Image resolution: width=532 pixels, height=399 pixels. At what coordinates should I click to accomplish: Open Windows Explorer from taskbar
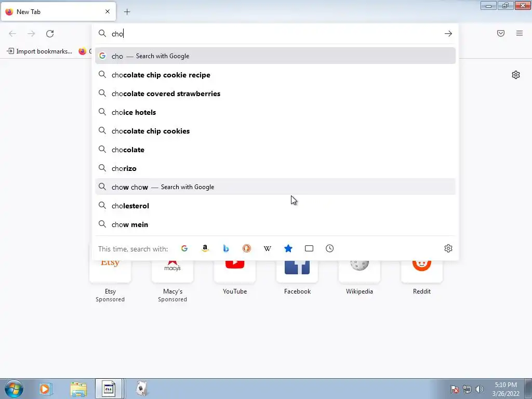point(78,389)
